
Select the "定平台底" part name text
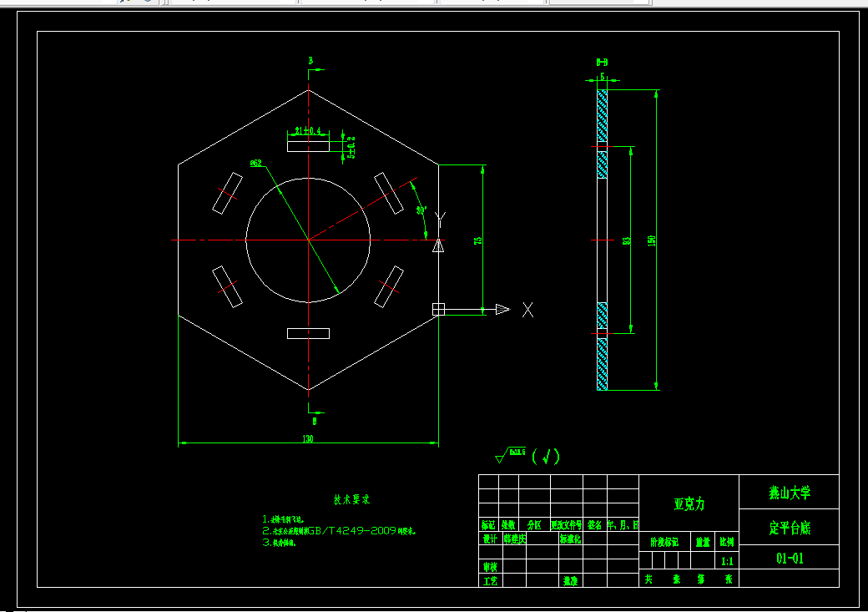coord(790,528)
